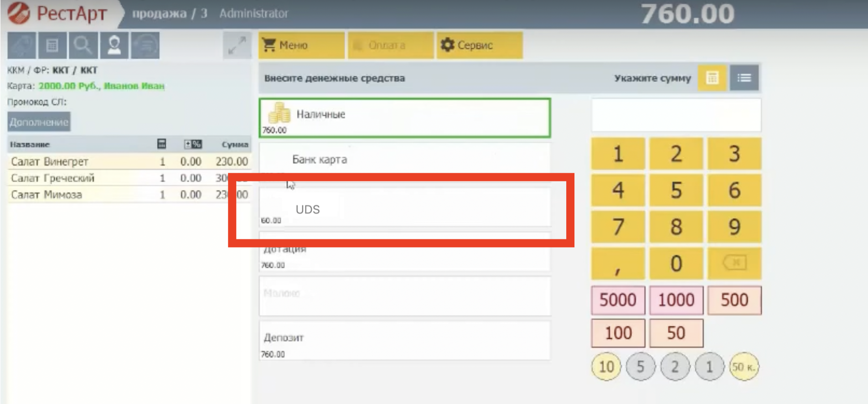Click the quantity calculator column header icon

pos(161,144)
